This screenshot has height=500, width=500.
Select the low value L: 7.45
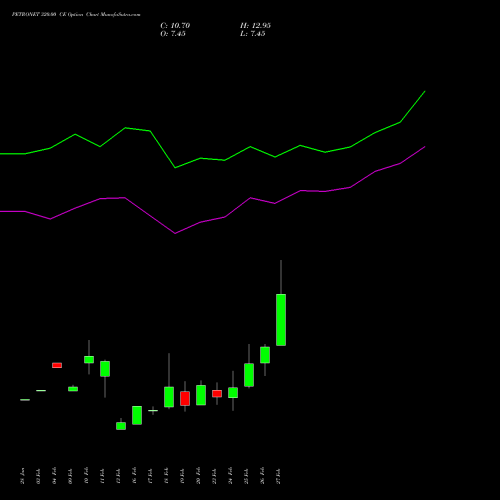[x=253, y=34]
